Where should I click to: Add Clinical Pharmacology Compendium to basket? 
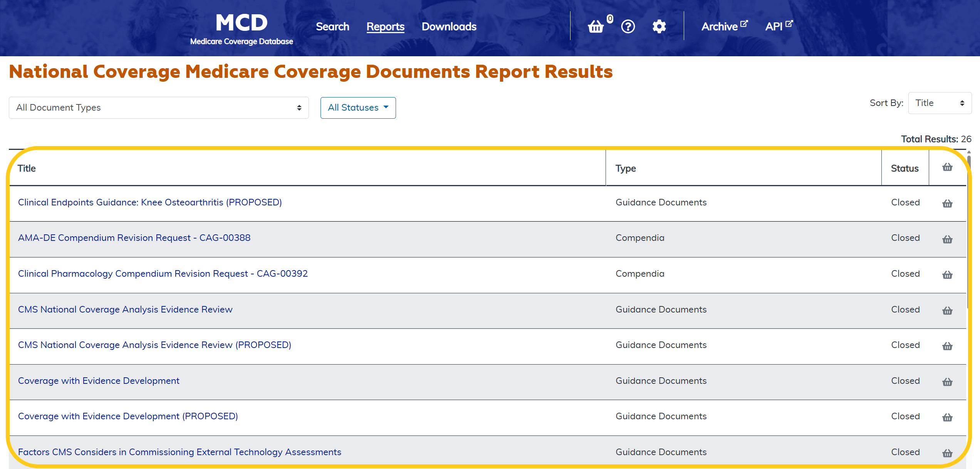point(947,275)
